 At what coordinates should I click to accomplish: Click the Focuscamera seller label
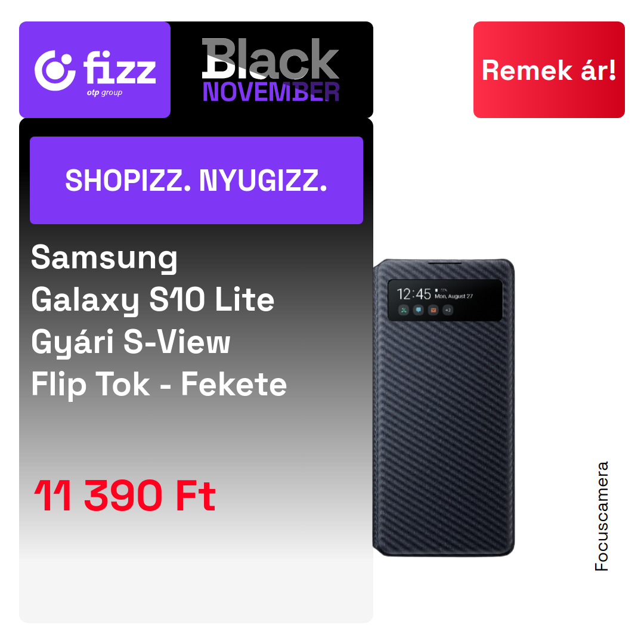(x=602, y=516)
